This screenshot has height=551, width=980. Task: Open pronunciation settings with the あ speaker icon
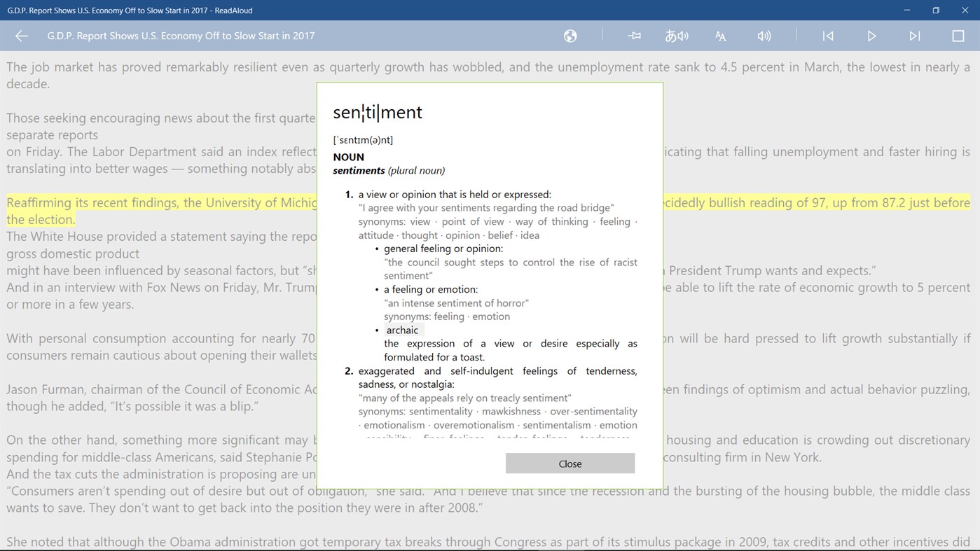677,36
